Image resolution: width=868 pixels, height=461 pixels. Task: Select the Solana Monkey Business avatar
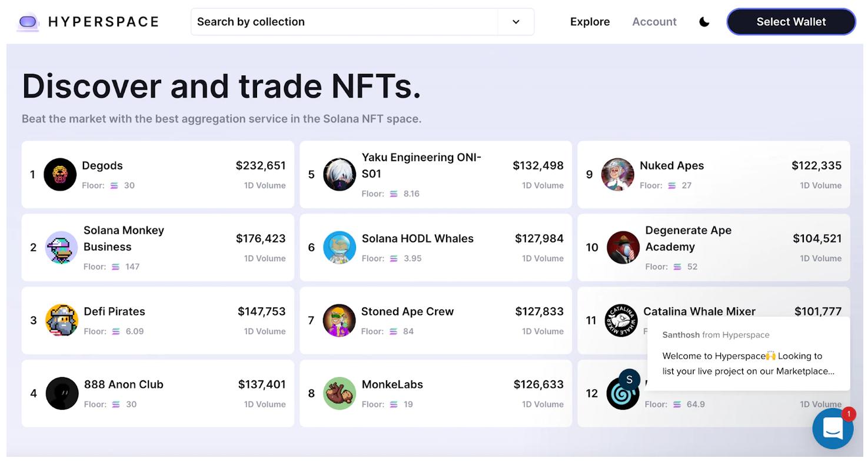pyautogui.click(x=62, y=247)
